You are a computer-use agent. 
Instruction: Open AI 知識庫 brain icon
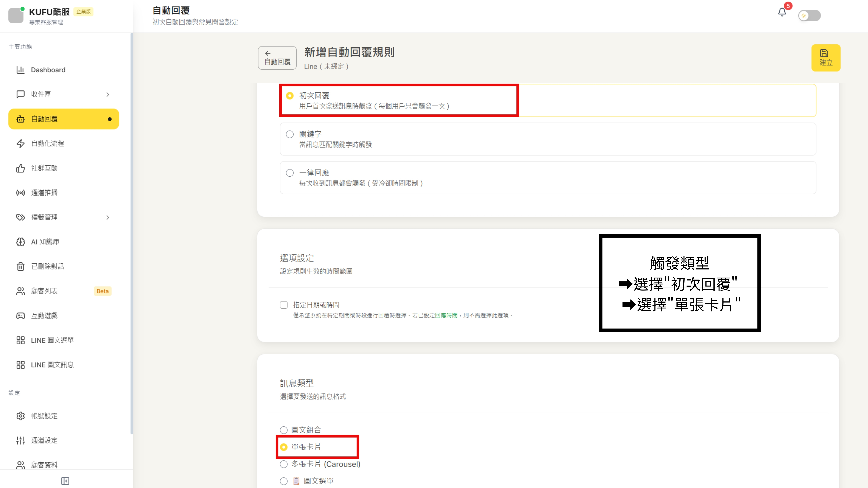21,242
